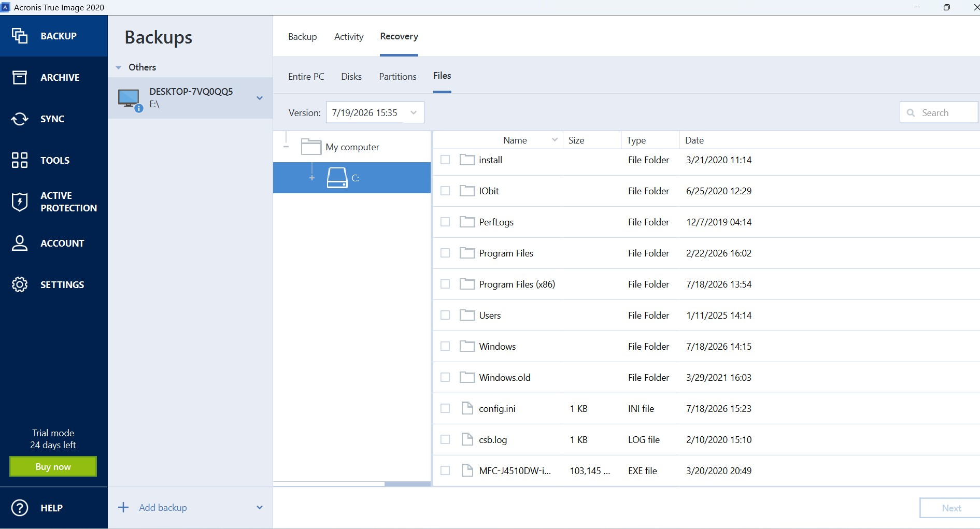Open the Settings gear icon
Screen dimensions: 980x529
point(20,284)
